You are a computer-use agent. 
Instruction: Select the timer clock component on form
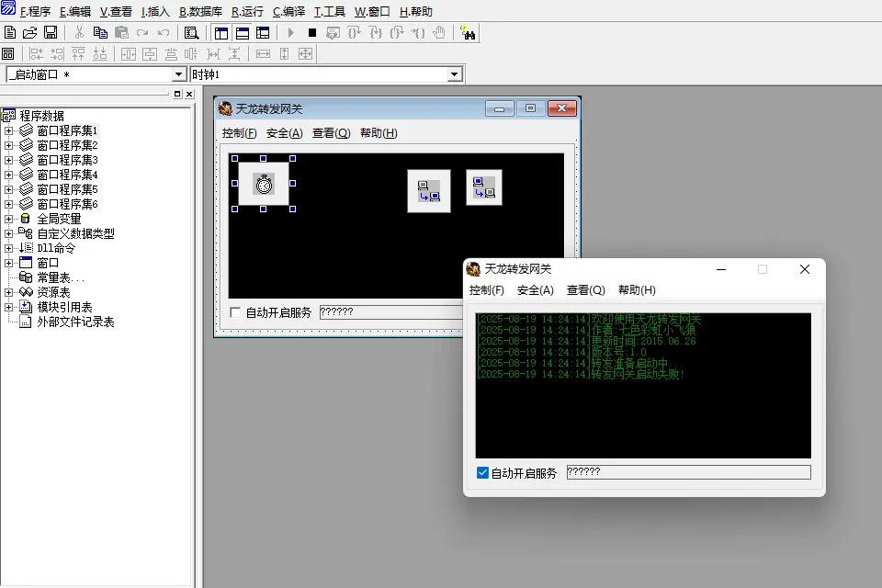pos(264,184)
